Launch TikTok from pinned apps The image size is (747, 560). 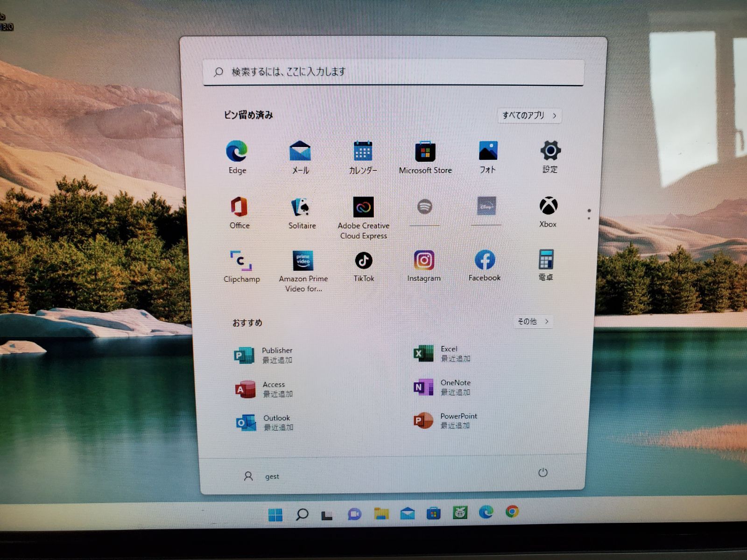tap(364, 266)
